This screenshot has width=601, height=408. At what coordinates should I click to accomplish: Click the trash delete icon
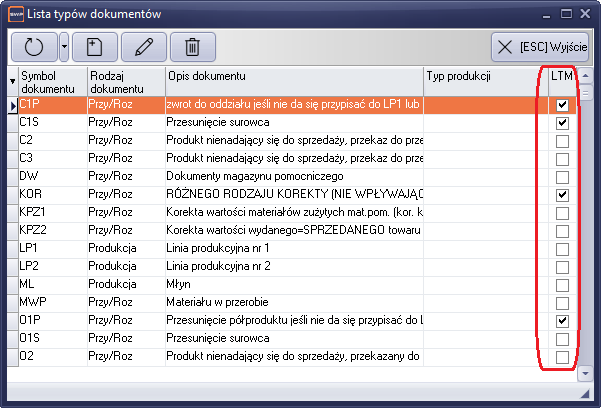coord(193,46)
